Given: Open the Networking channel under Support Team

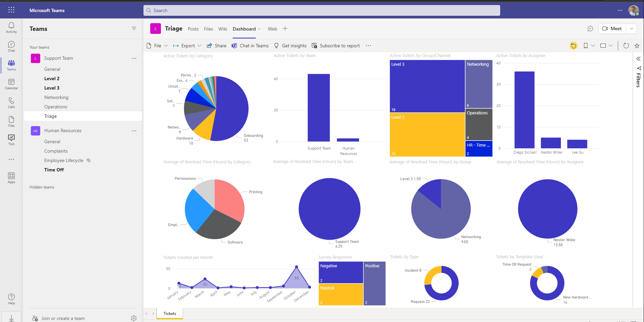Looking at the screenshot, I should pos(56,97).
